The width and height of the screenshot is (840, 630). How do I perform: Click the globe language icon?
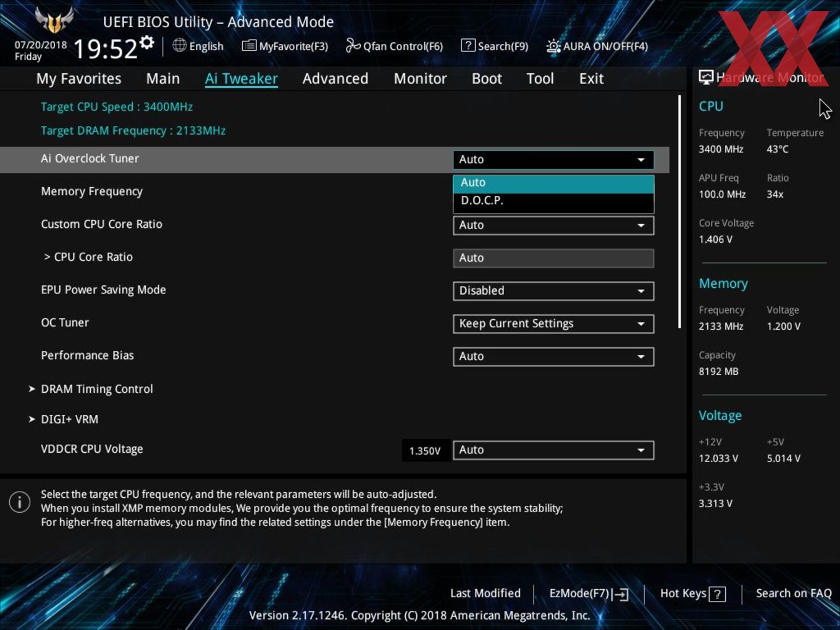[179, 45]
